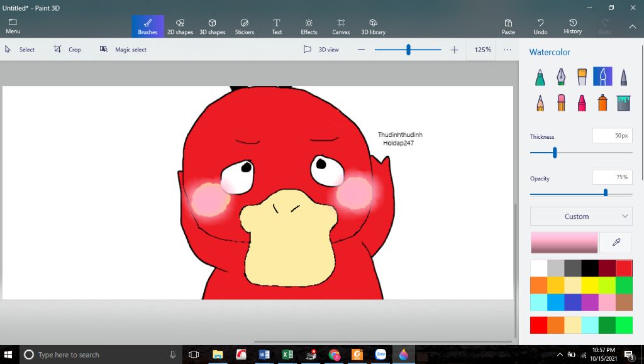Pick the yellow swatch in the palette
Viewport: 644px width, 364px height.
click(x=590, y=285)
